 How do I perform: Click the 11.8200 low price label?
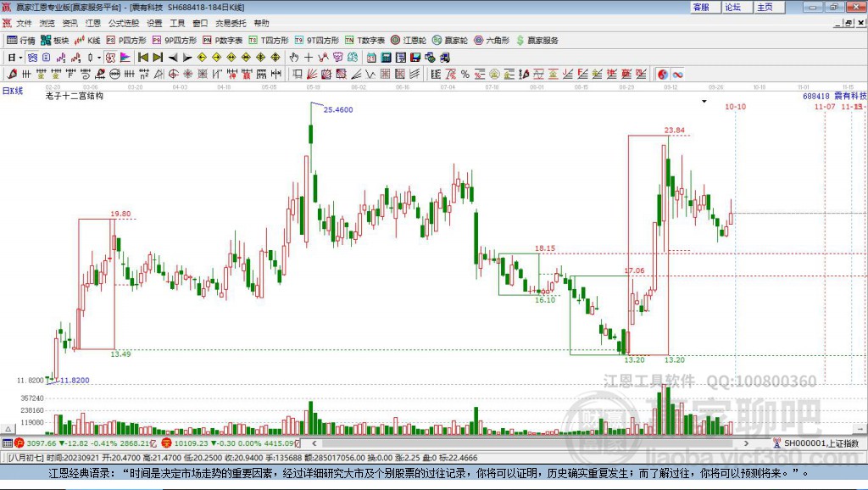pyautogui.click(x=75, y=381)
